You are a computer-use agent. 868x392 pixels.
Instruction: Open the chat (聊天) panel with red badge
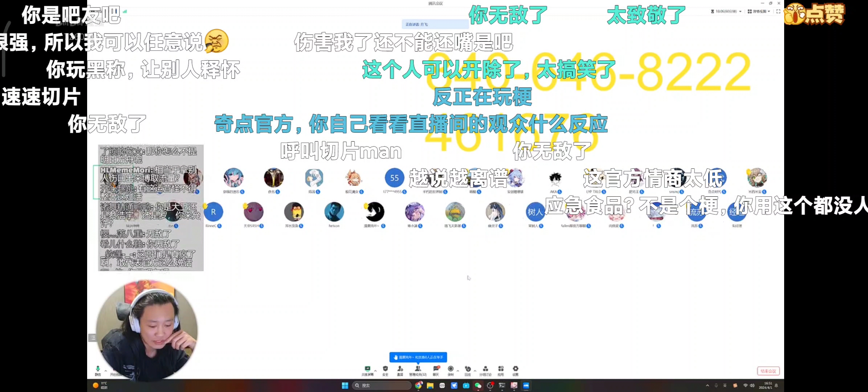[x=436, y=369]
